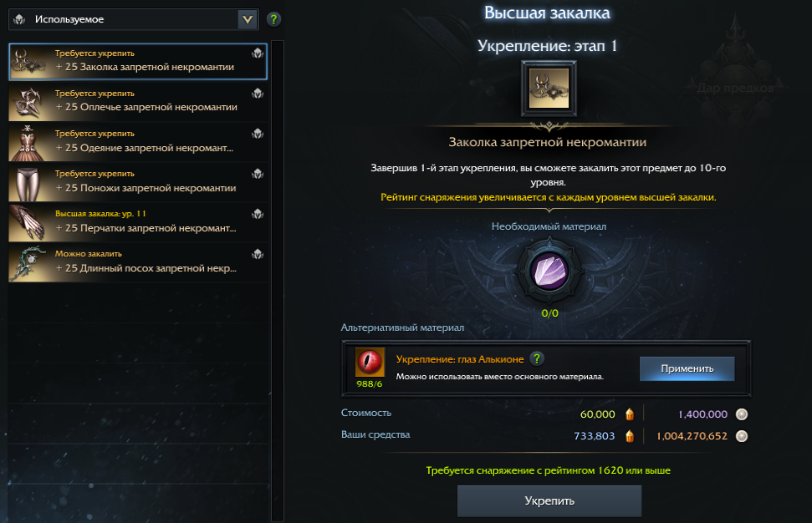This screenshot has width=812, height=523.
Task: Click the silver coin icon beside 1,400,000
Action: coord(742,414)
